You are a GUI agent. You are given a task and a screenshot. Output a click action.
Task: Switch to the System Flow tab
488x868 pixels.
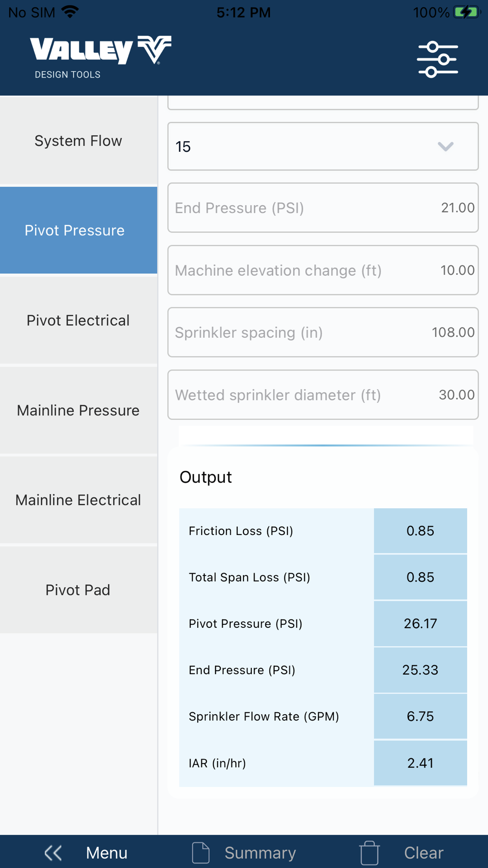tap(78, 141)
